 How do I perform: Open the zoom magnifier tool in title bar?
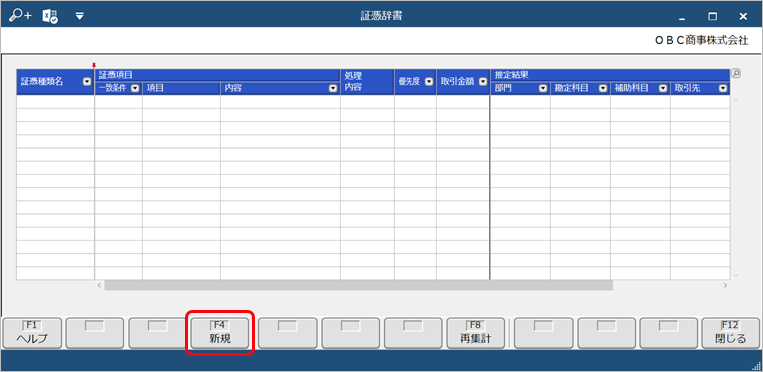[x=20, y=16]
